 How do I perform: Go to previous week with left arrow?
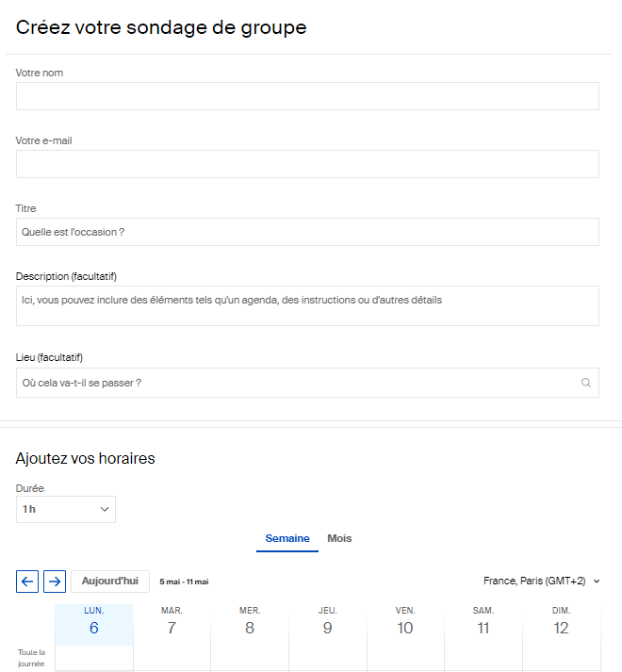pos(27,582)
